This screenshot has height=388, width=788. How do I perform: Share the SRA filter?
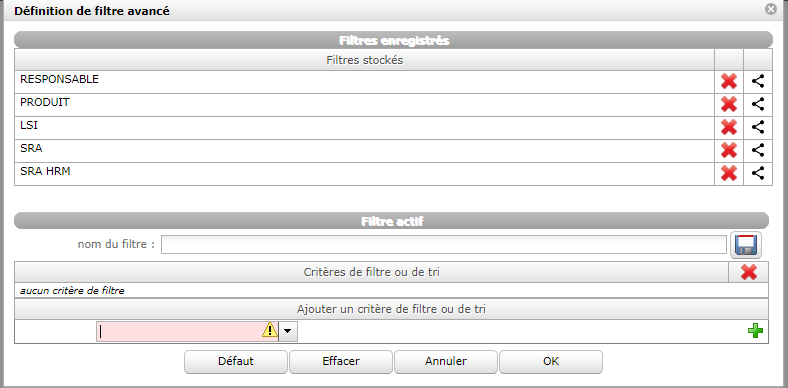tap(758, 151)
